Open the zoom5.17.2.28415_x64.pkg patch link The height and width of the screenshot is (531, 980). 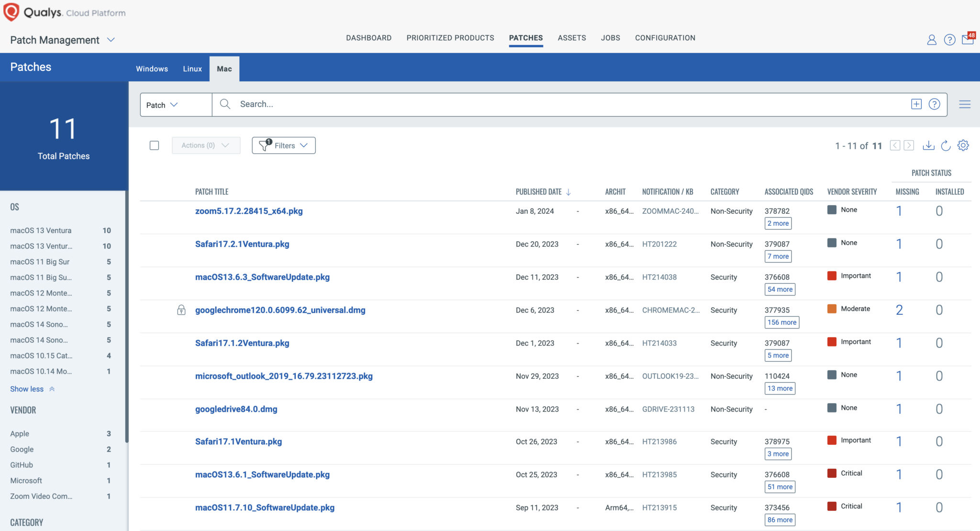coord(248,210)
